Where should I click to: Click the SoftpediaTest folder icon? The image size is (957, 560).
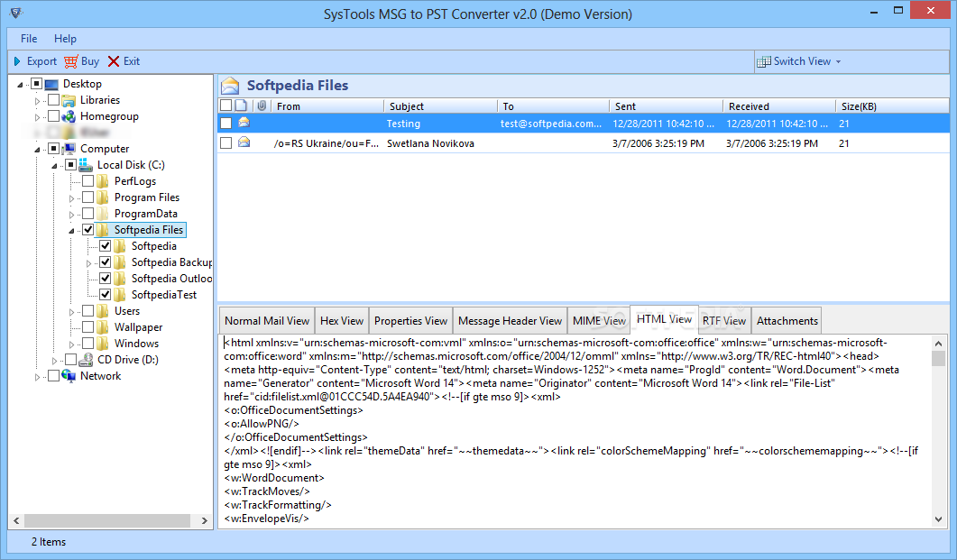point(120,295)
